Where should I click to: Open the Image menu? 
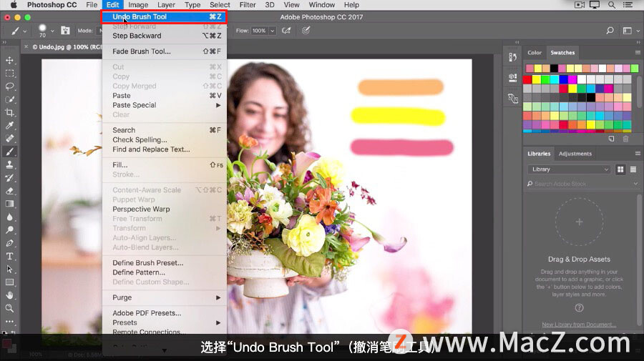[x=138, y=5]
